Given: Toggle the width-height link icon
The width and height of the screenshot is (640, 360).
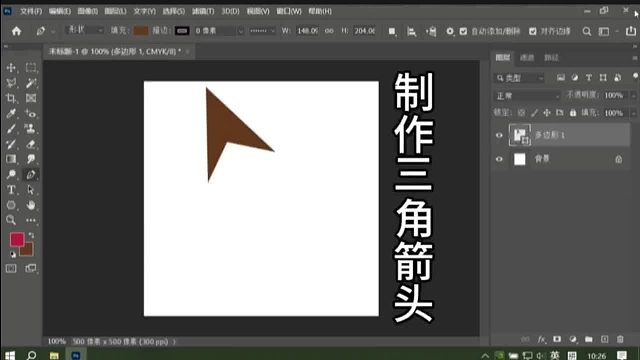Looking at the screenshot, I should click(329, 31).
